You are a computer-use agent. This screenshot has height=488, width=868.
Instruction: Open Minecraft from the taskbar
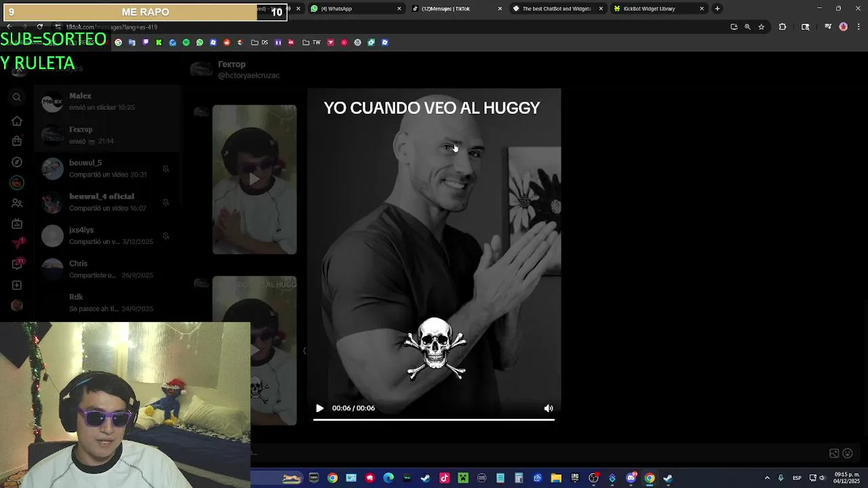463,478
